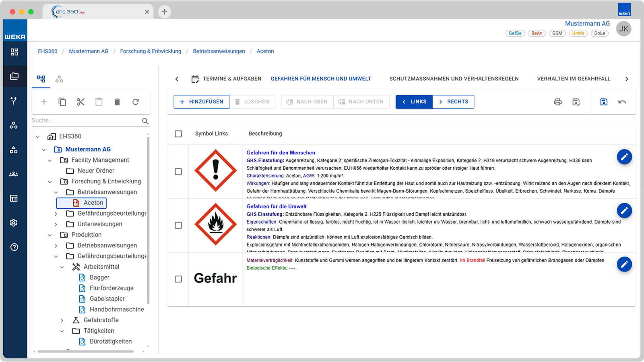Toggle the select-all checkbox in table header
The height and width of the screenshot is (362, 644).
178,134
